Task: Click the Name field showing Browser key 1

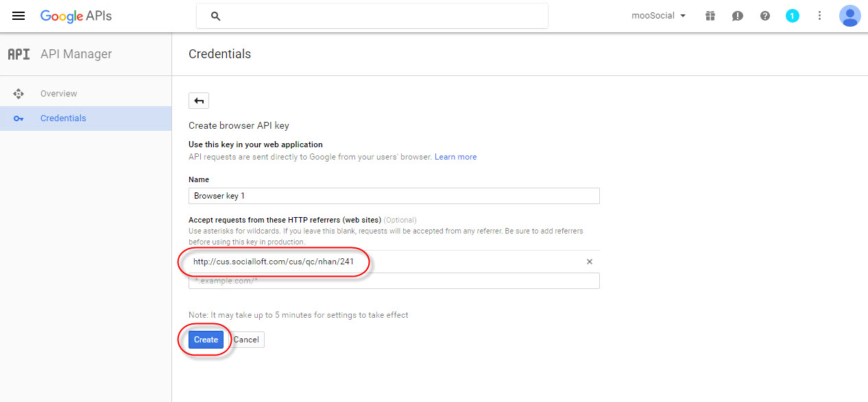Action: [394, 195]
